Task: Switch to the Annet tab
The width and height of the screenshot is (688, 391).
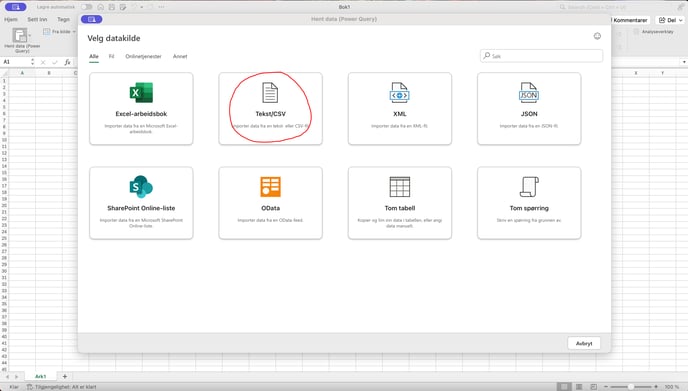Action: click(x=180, y=56)
